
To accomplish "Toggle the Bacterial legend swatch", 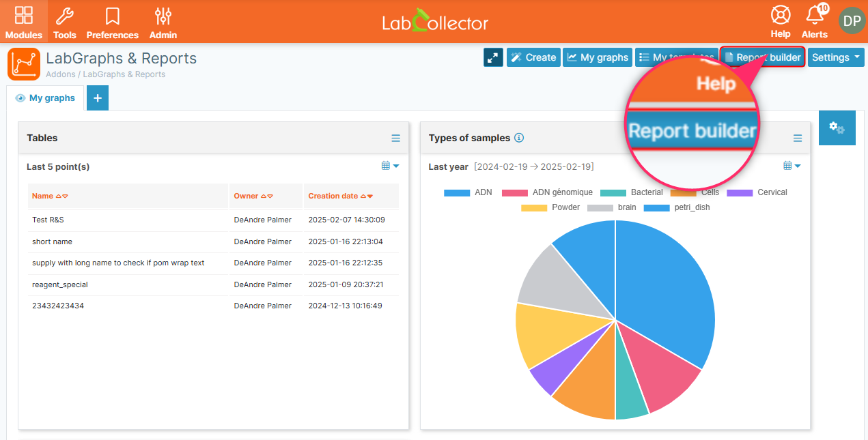I will pos(613,192).
